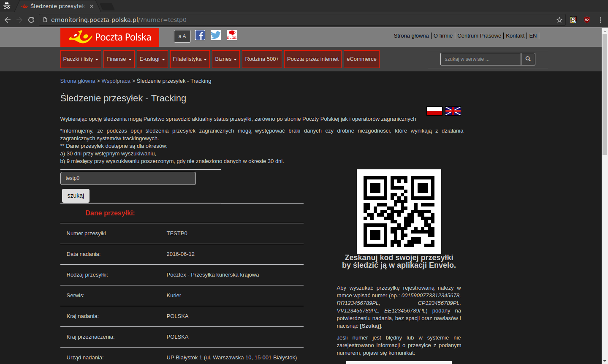This screenshot has width=608, height=364.
Task: Click the Strona główna breadcrumb link
Action: click(x=78, y=81)
